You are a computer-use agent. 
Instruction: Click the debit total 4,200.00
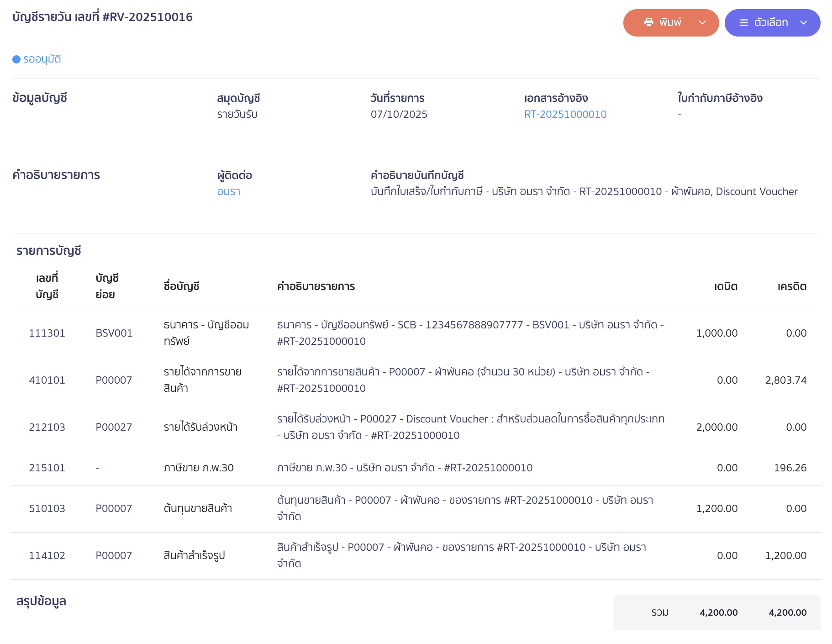[x=718, y=612]
